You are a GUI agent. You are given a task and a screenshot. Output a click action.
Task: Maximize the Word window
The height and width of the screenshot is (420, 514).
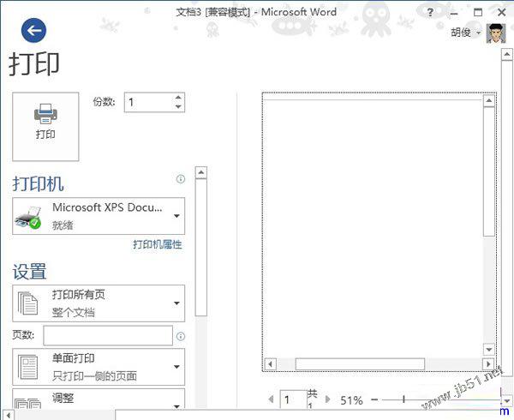click(x=478, y=13)
